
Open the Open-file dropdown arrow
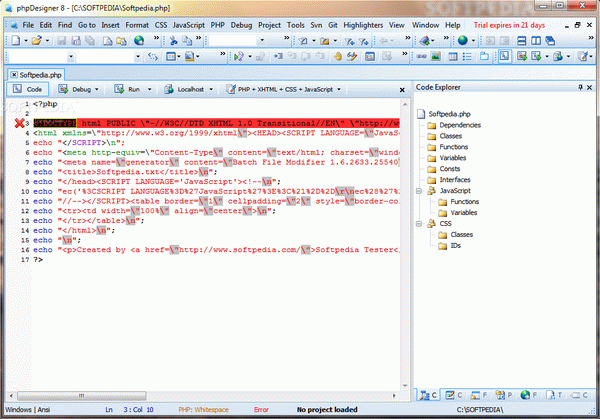(x=47, y=40)
